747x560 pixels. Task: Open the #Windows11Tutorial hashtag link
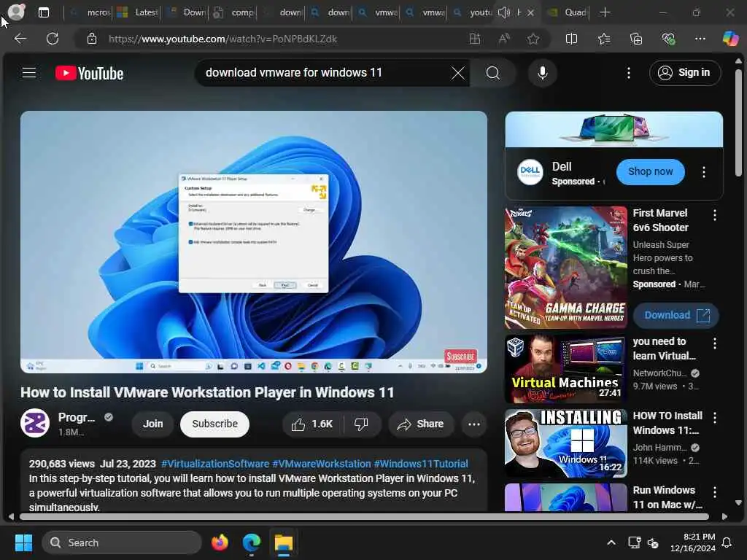[421, 463]
